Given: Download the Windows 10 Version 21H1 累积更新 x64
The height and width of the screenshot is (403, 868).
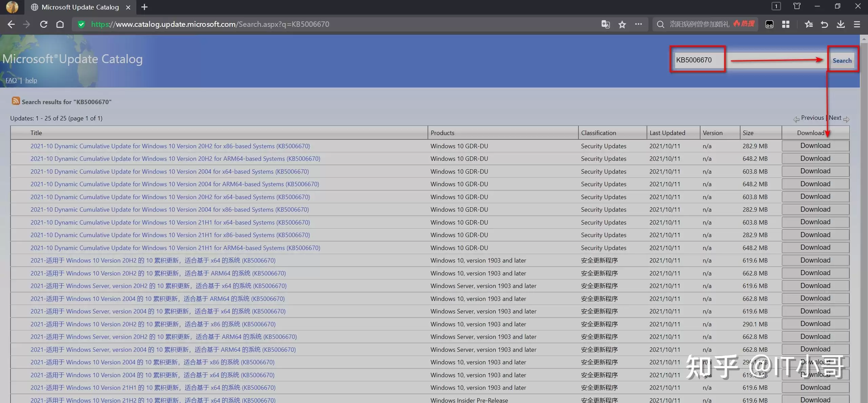Looking at the screenshot, I should click(x=815, y=387).
